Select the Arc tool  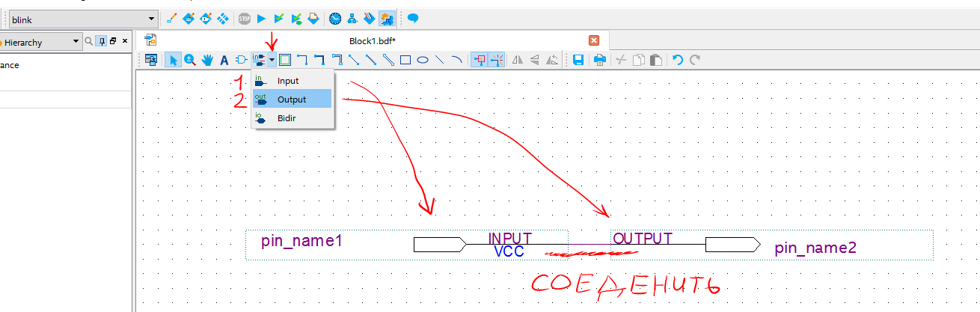[456, 60]
